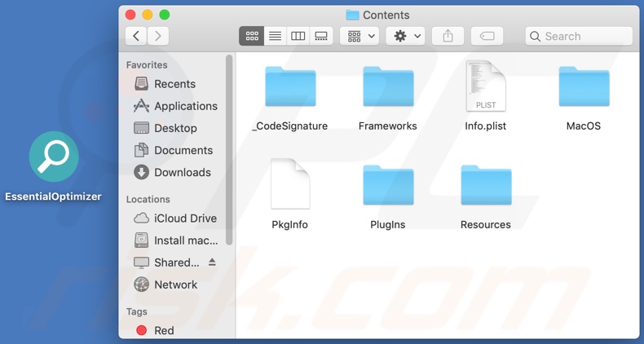This screenshot has height=344, width=644.
Task: Open Documents in the sidebar
Action: pyautogui.click(x=174, y=151)
